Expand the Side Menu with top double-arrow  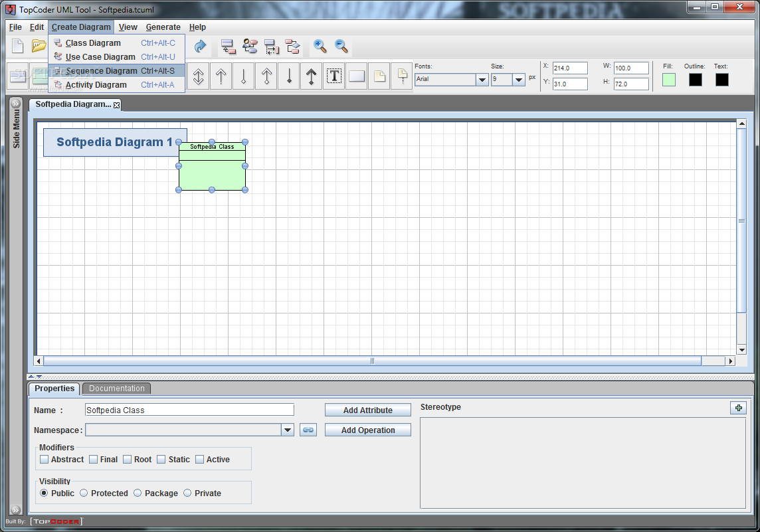point(16,103)
